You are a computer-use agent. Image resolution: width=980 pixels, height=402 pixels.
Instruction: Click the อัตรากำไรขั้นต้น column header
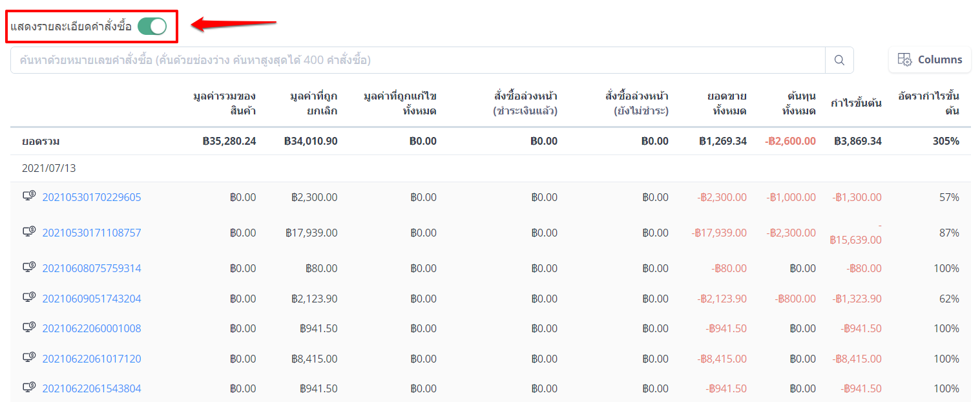tap(929, 103)
